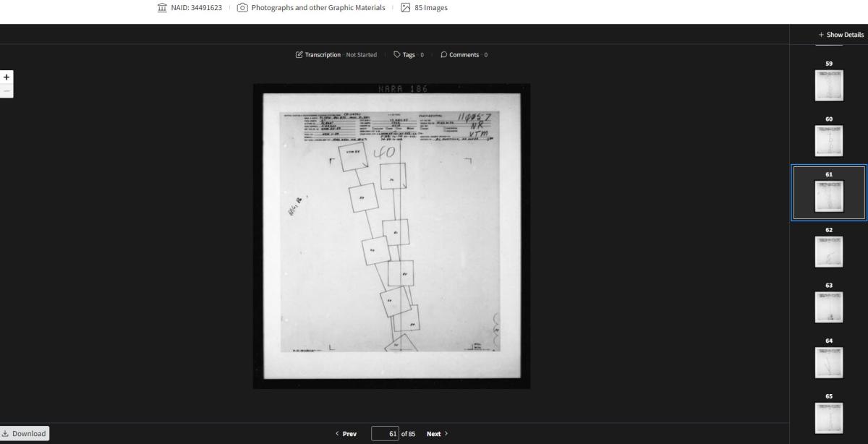
Task: Open the Tags panel
Action: (x=408, y=55)
